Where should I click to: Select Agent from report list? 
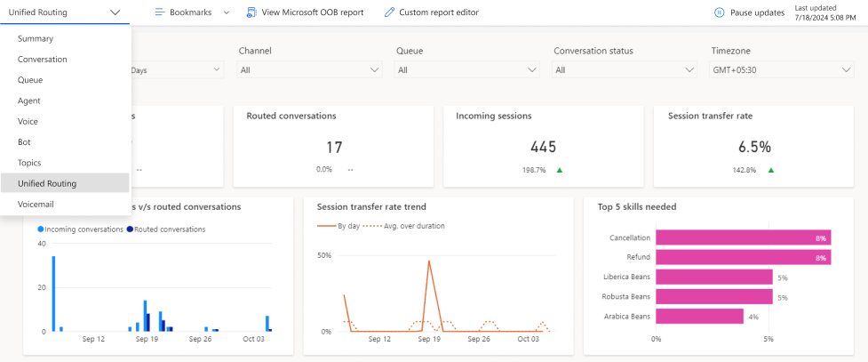[x=65, y=101]
